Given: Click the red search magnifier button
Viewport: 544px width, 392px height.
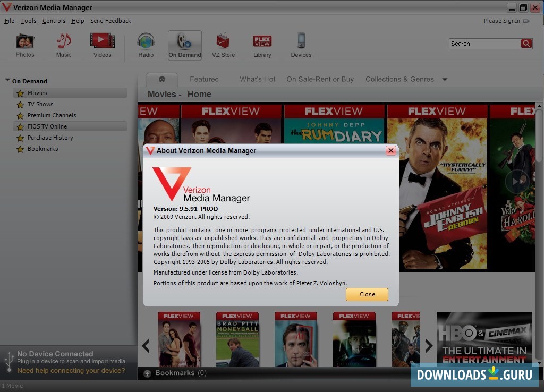Looking at the screenshot, I should click(x=526, y=44).
